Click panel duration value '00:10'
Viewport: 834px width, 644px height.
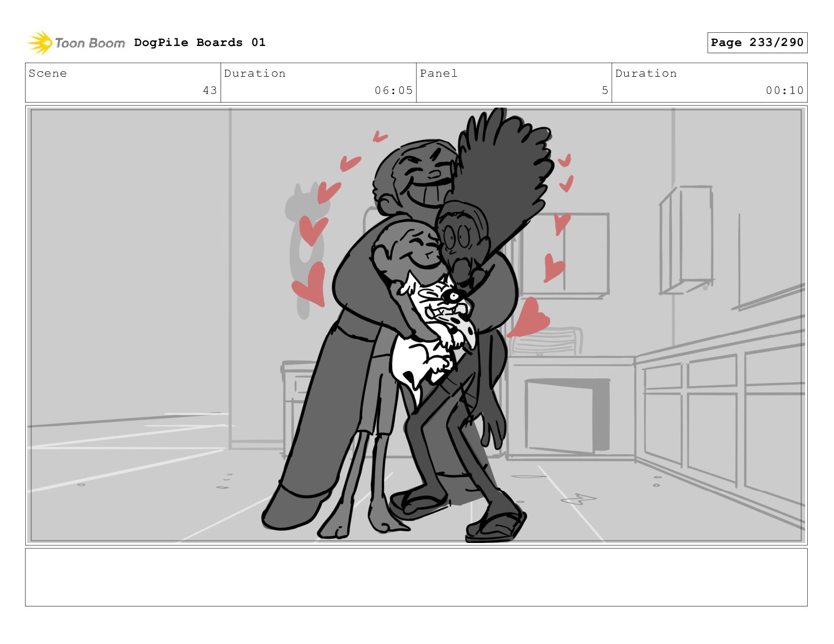tap(784, 90)
